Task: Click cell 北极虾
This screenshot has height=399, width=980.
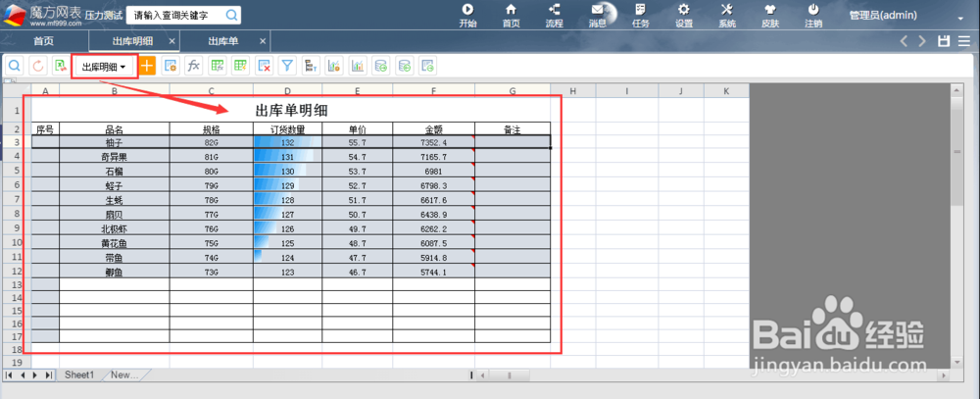Action: (115, 228)
